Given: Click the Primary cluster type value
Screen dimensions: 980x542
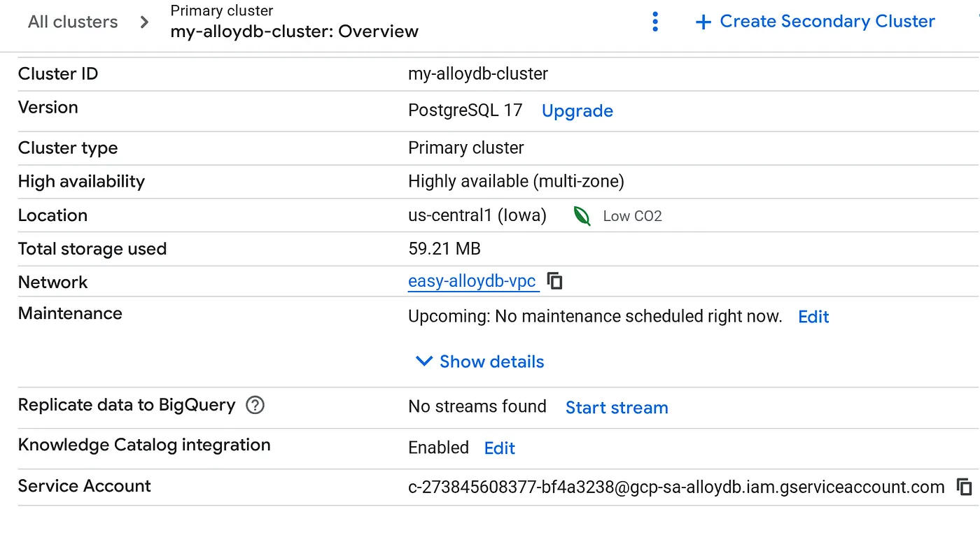Looking at the screenshot, I should tap(466, 148).
